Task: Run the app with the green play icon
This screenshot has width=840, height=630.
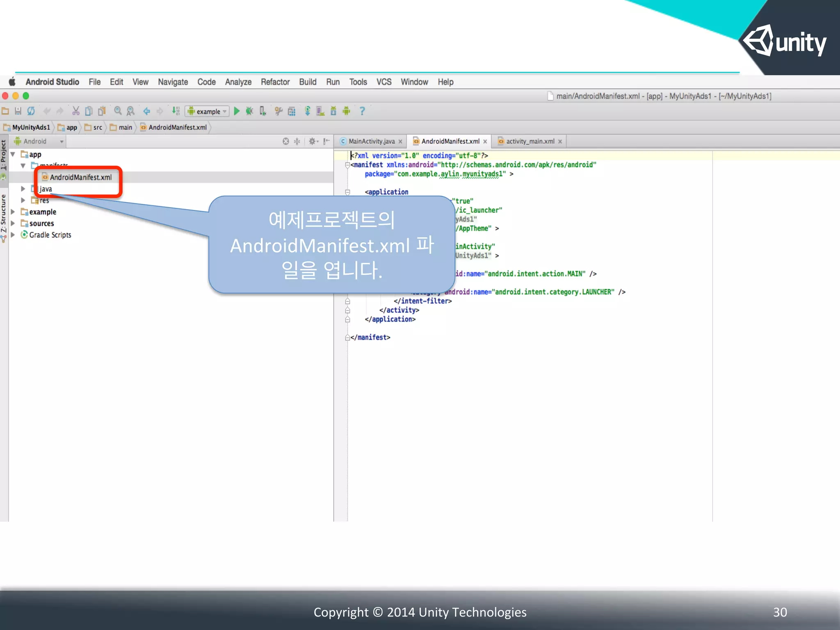Action: tap(237, 111)
